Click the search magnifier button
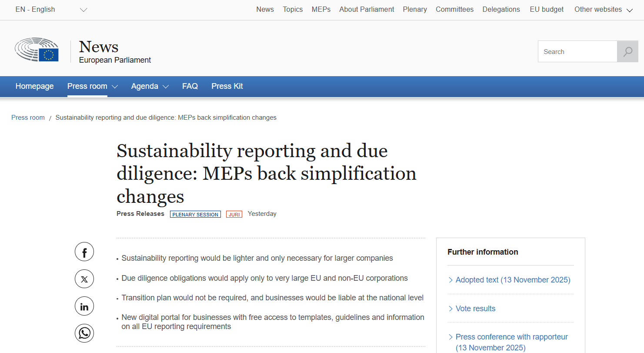Screen dimensions: 644x353 pos(627,52)
